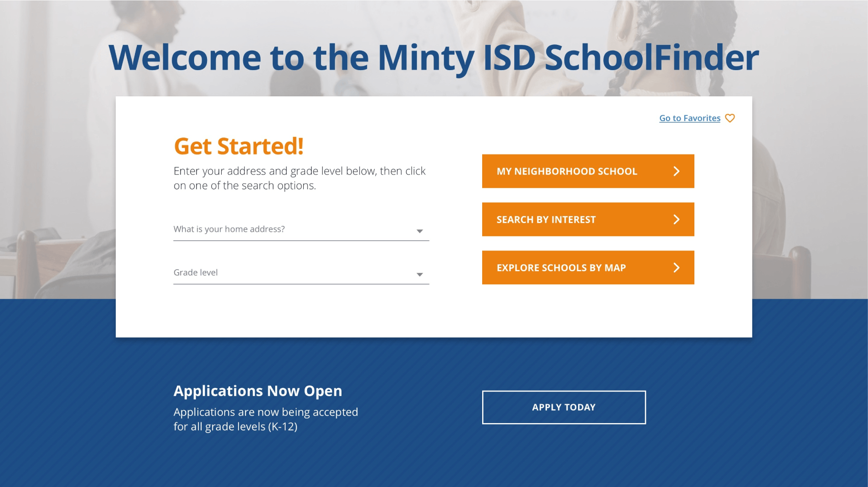Click the My Neighborhood School button label

click(567, 171)
